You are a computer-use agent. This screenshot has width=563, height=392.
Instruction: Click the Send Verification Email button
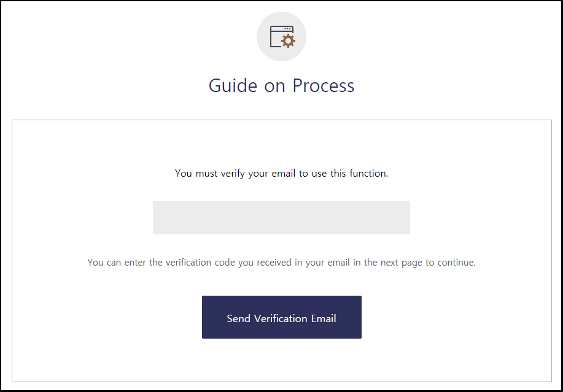tap(281, 317)
